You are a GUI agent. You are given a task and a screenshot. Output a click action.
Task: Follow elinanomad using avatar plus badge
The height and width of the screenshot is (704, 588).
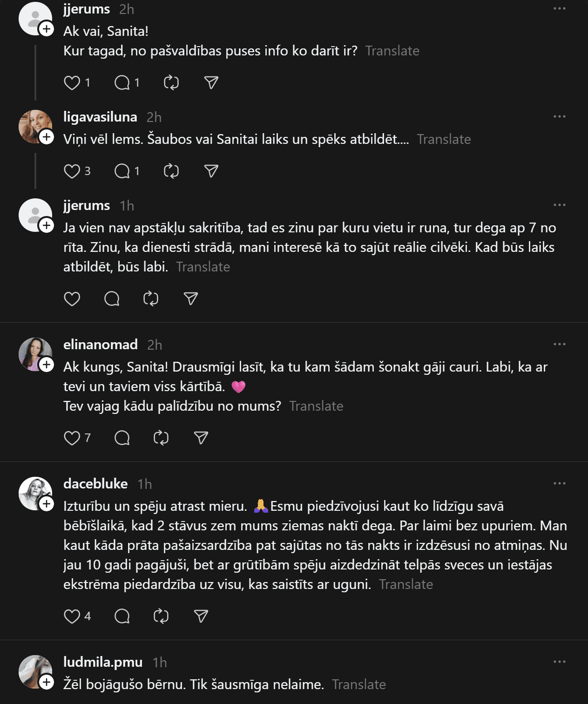point(47,365)
